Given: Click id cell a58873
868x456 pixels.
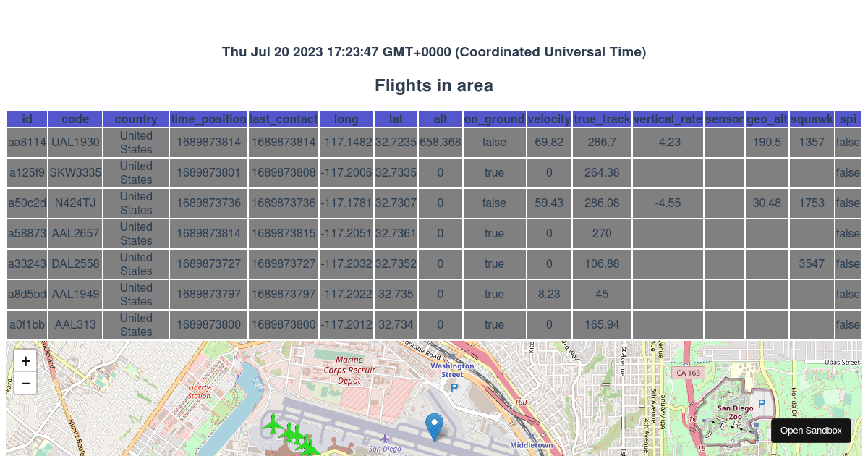Looking at the screenshot, I should click(27, 234).
